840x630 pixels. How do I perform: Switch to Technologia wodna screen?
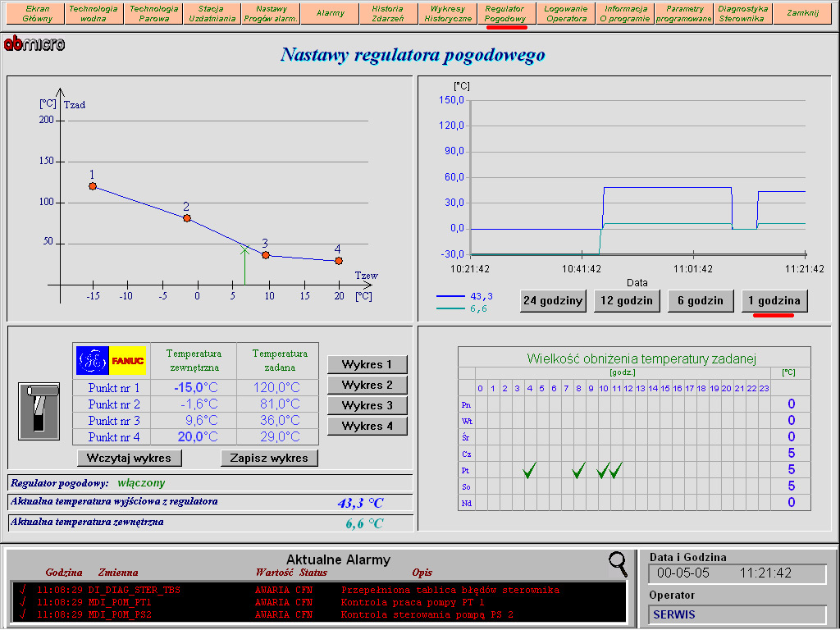(94, 13)
